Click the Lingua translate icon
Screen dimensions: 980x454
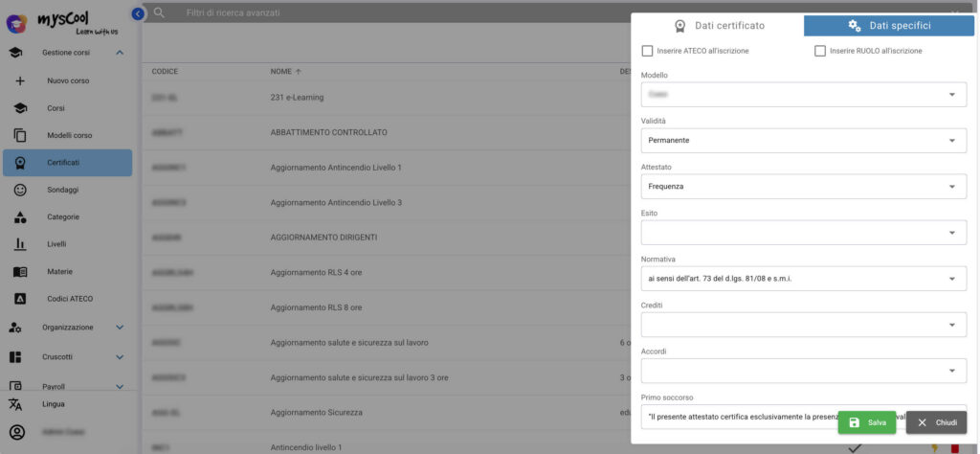click(15, 404)
